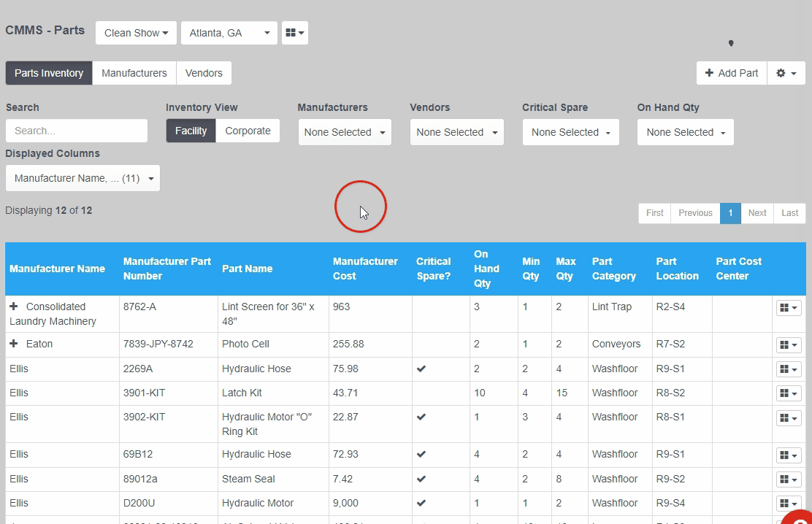Screen dimensions: 812x524
Task: Click the Add Part button
Action: (732, 73)
